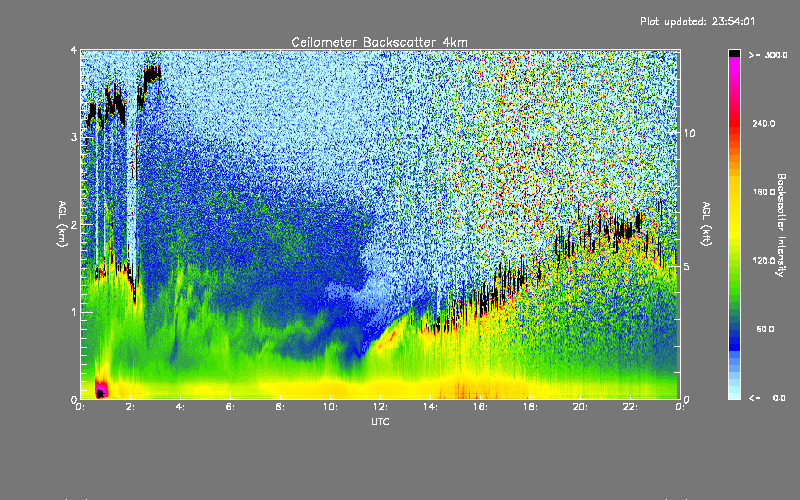Click the "AGL (km)" left axis label

[62, 224]
